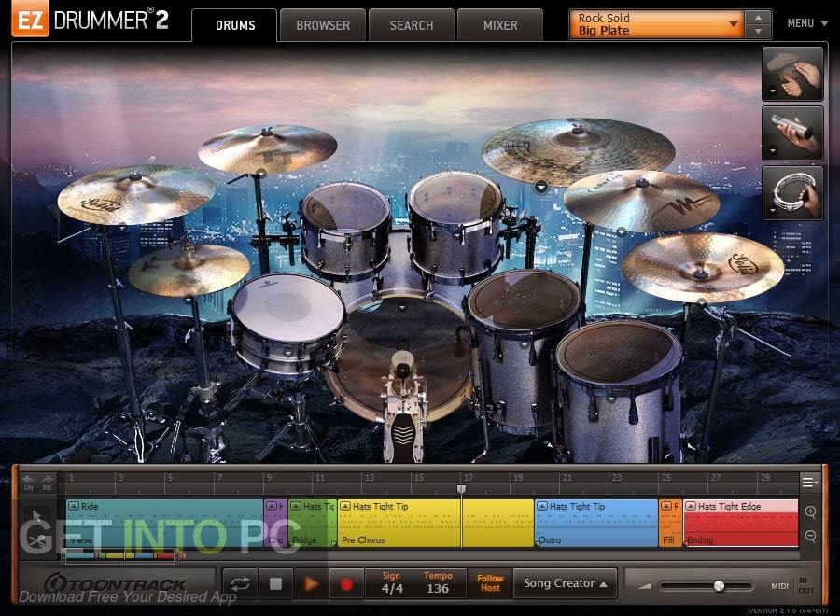The image size is (840, 616).
Task: Hit the M-logo crash cymbal
Action: [641, 199]
